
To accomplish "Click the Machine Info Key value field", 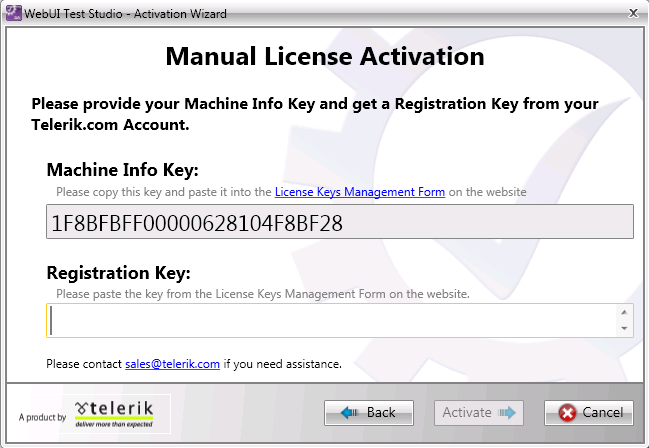I will [340, 223].
